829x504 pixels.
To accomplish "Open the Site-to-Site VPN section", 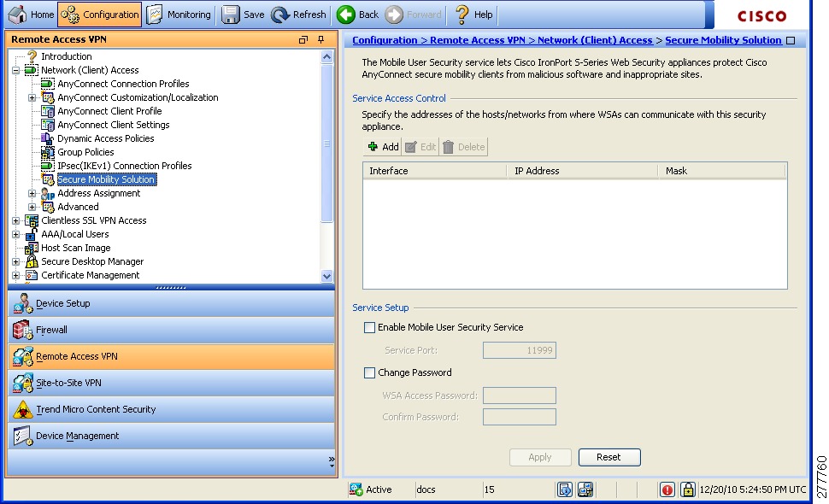I will pyautogui.click(x=171, y=383).
